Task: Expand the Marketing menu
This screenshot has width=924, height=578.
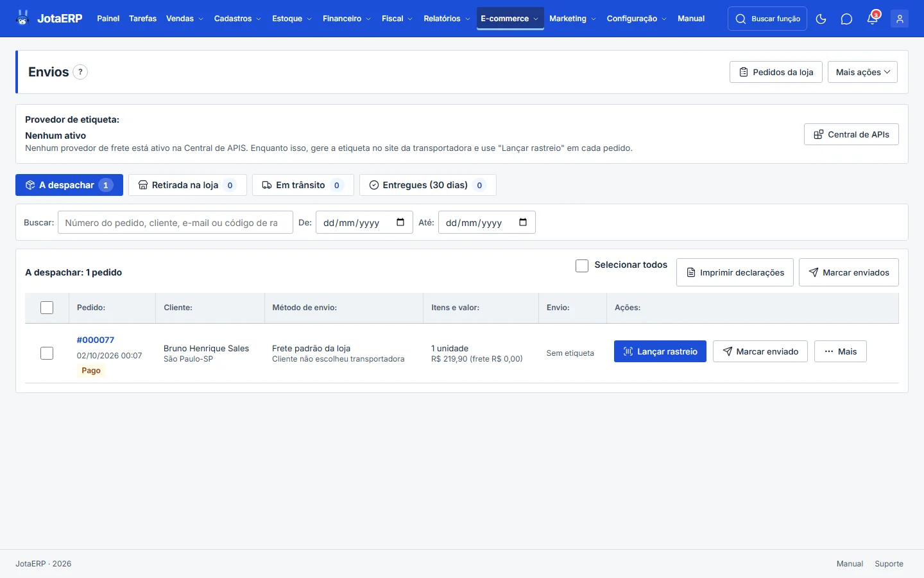Action: click(572, 19)
